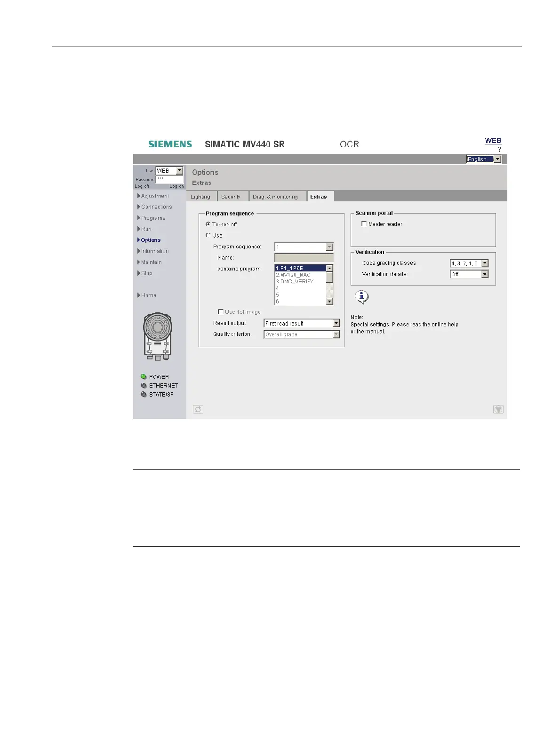Open the Result output dropdown
This screenshot has height=747, width=560.
302,323
